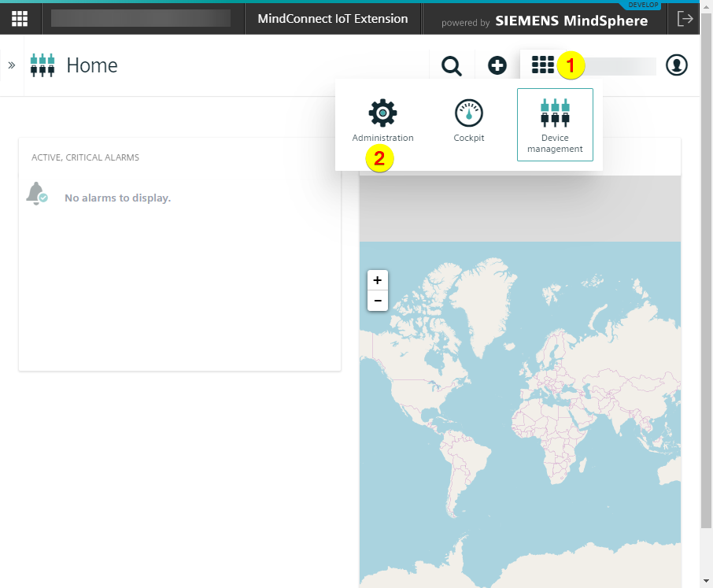Expand the navigation sidebar with double chevron

pos(12,65)
